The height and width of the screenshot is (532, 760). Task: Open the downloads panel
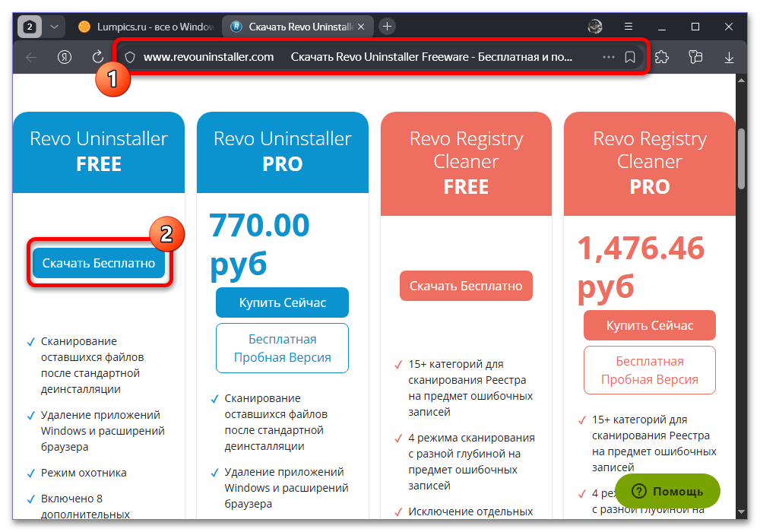coord(729,58)
